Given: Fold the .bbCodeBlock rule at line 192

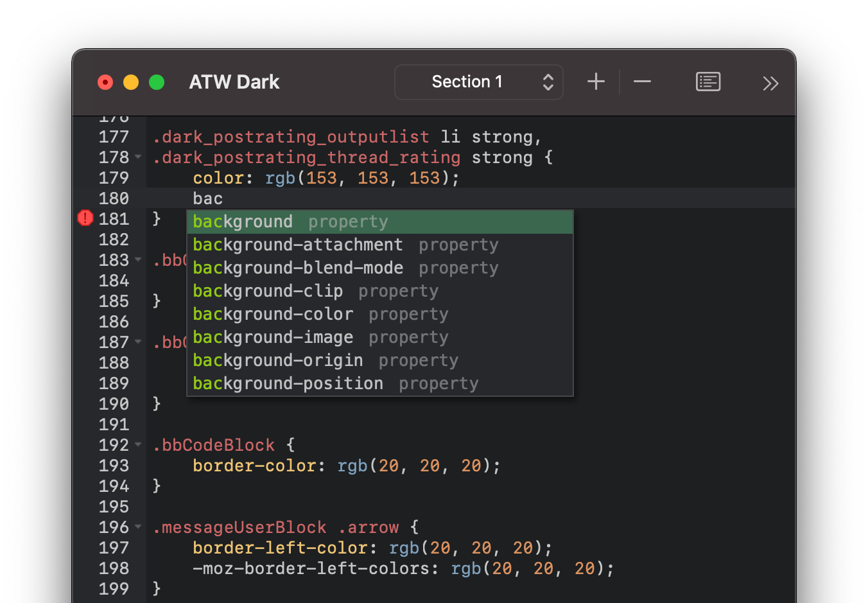Looking at the screenshot, I should tap(138, 444).
